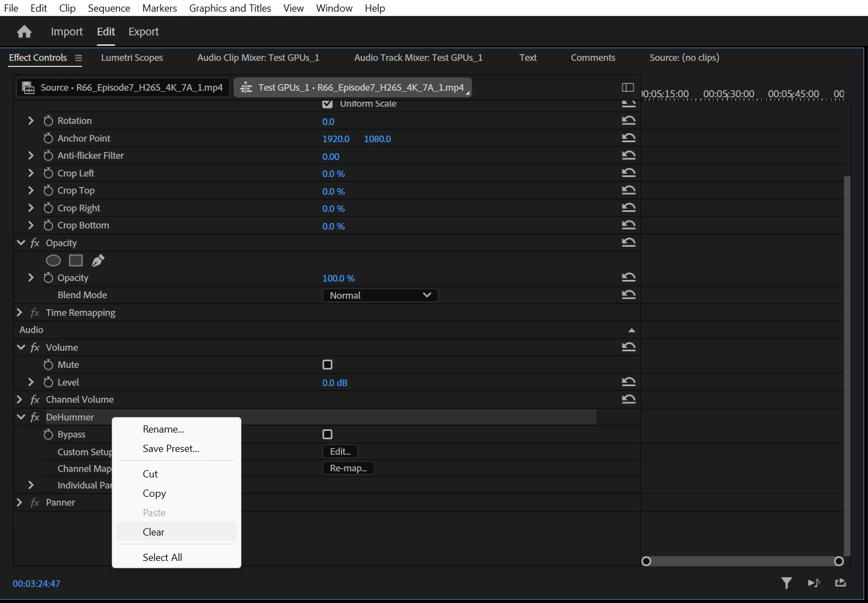Click the Level 0.0 dB value
This screenshot has height=603, width=868.
(335, 383)
